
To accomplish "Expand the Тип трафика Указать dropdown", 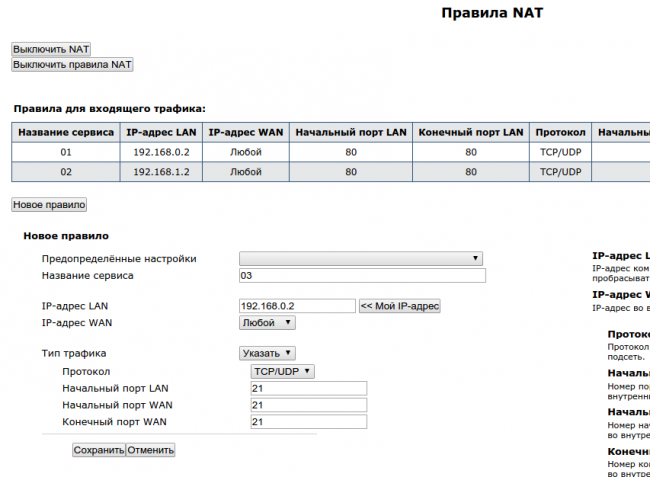I will point(267,354).
